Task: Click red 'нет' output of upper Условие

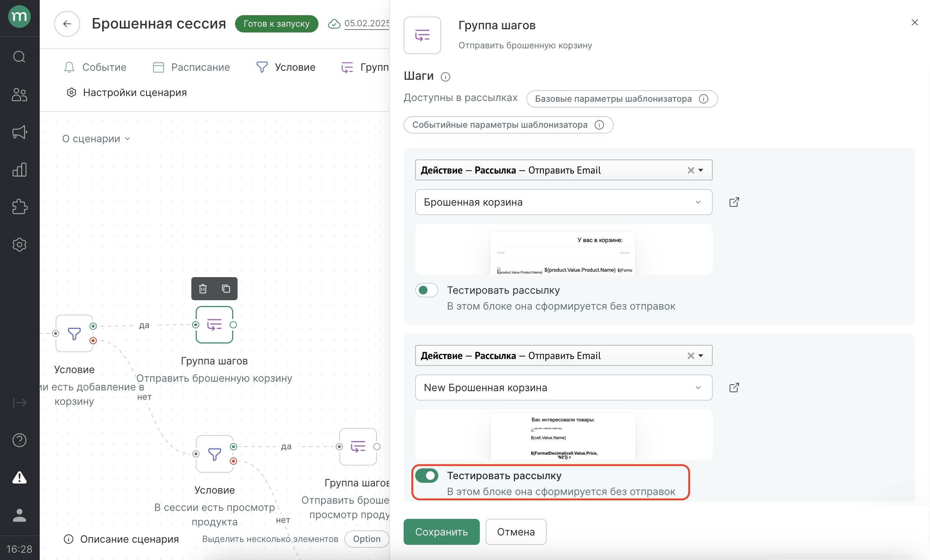Action: [x=93, y=341]
